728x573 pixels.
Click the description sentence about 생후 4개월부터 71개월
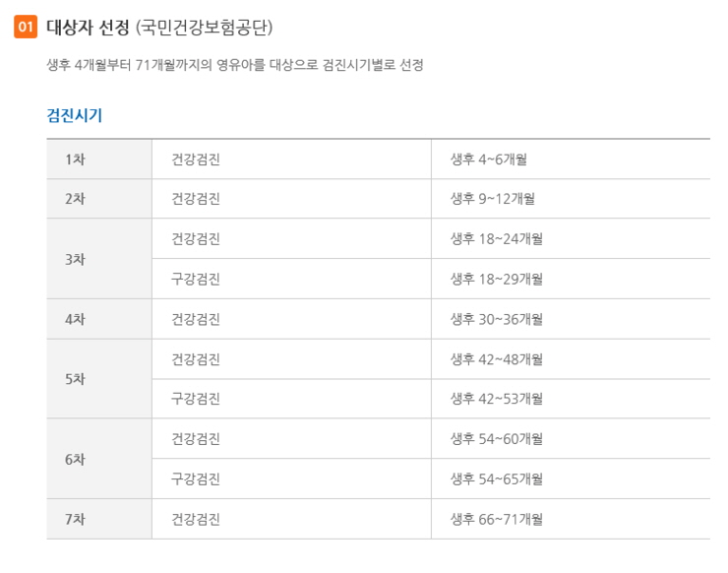click(234, 65)
